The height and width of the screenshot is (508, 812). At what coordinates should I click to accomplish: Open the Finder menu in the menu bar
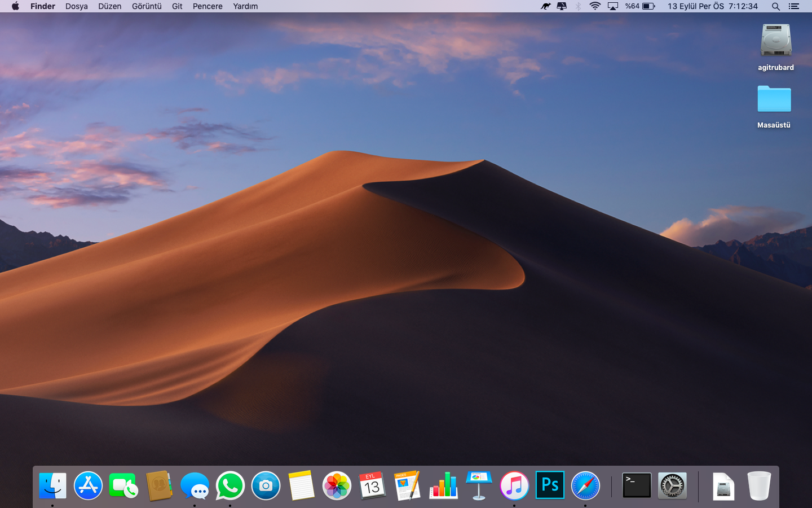(43, 6)
